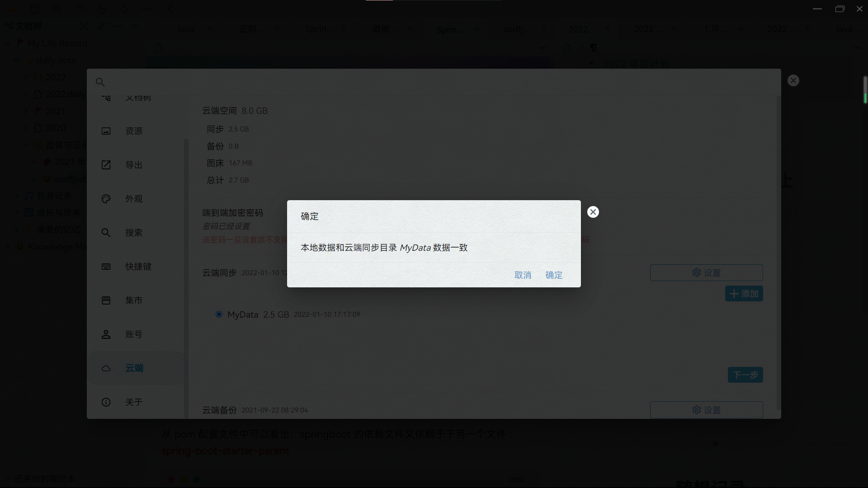This screenshot has width=868, height=488.
Task: Click the 云端备份 设置 button
Action: coord(706,410)
